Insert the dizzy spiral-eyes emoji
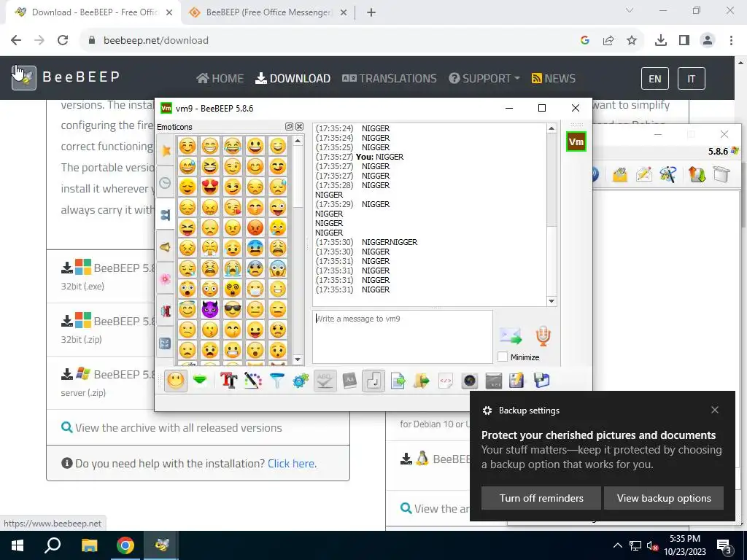The image size is (747, 560). pyautogui.click(x=233, y=289)
